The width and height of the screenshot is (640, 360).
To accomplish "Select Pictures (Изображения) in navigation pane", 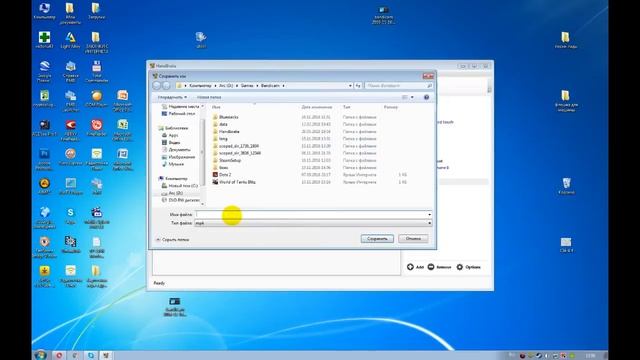I will click(178, 157).
